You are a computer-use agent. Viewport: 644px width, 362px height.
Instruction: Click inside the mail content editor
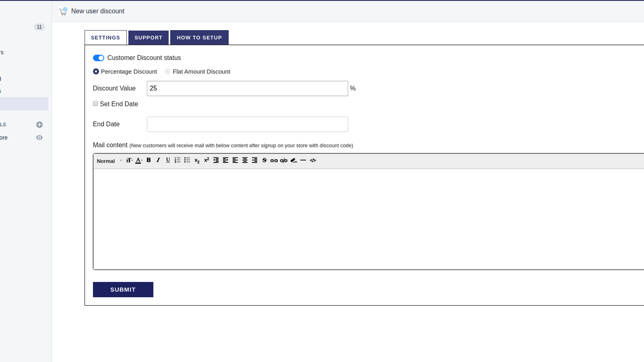368,219
